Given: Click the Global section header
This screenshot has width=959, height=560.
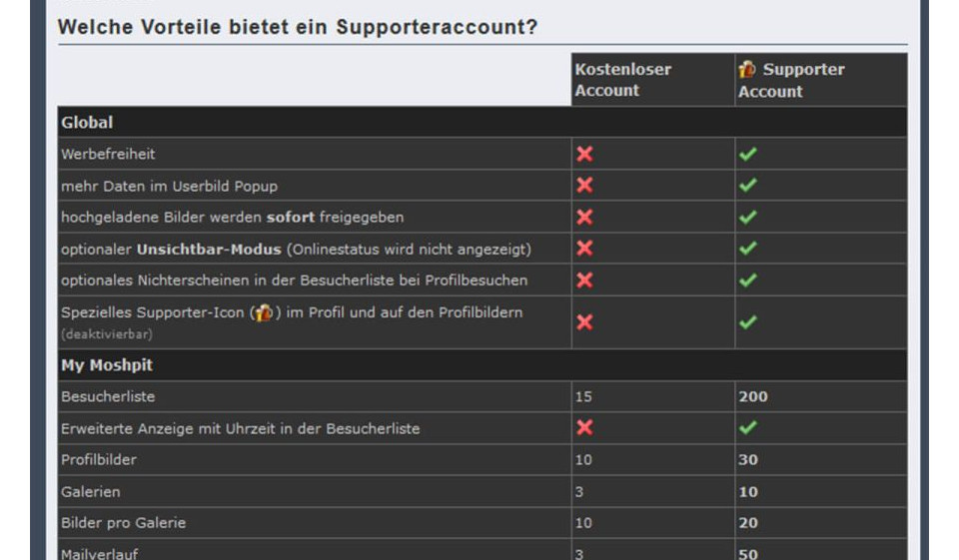Looking at the screenshot, I should tap(87, 123).
